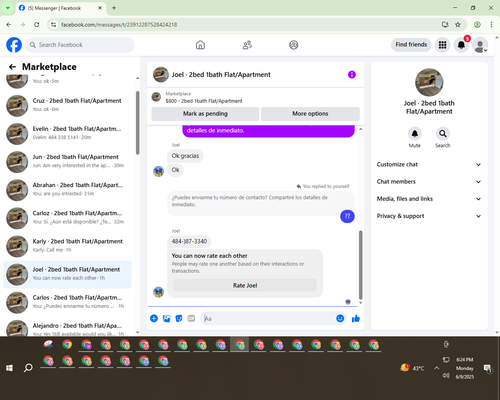Viewport: 500px width, 400px height.
Task: Open the account profile avatar menu
Action: click(x=480, y=45)
